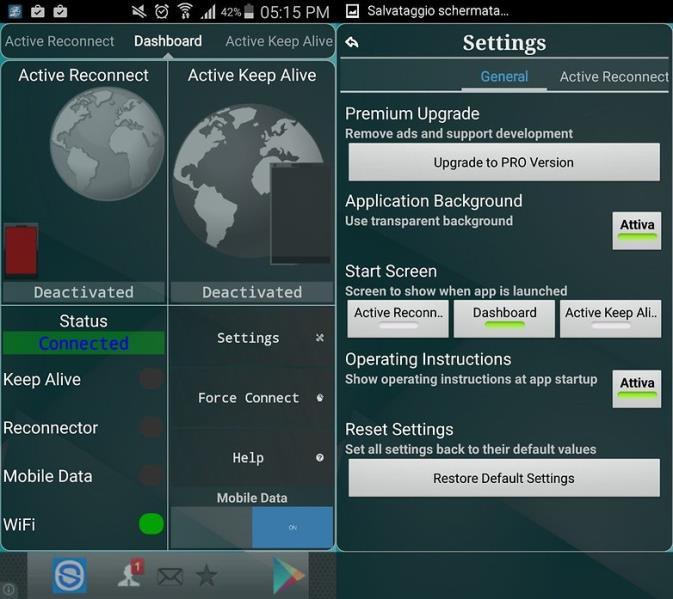Tap Salvataggio schermata notification text

(x=438, y=11)
